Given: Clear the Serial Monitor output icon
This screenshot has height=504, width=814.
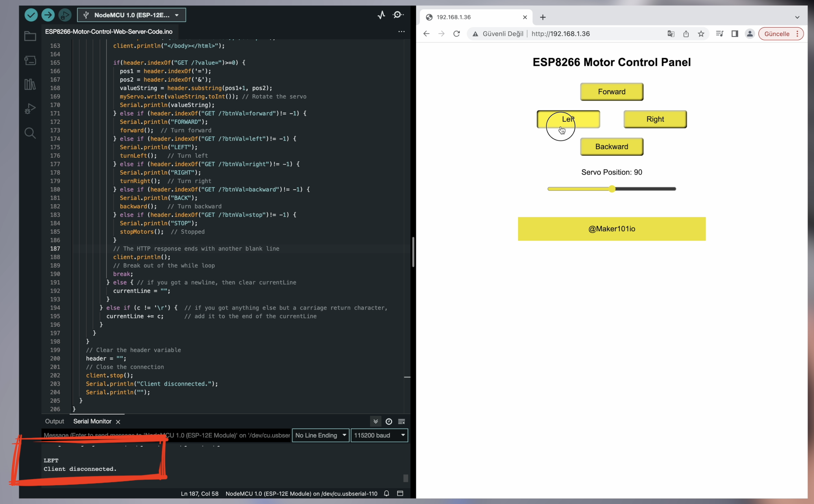Looking at the screenshot, I should click(x=402, y=422).
